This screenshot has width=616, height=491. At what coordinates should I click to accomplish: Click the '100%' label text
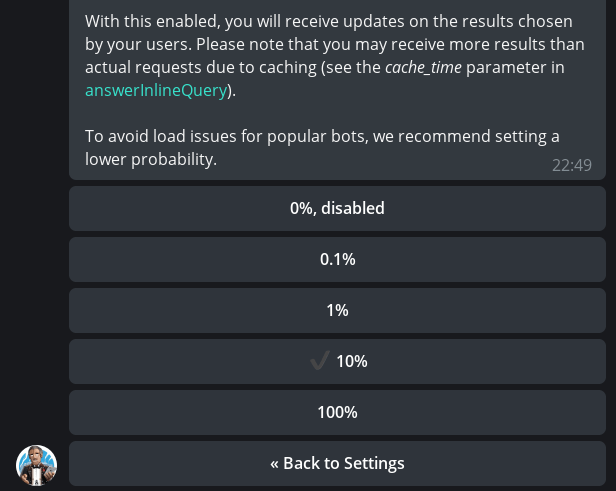[337, 412]
